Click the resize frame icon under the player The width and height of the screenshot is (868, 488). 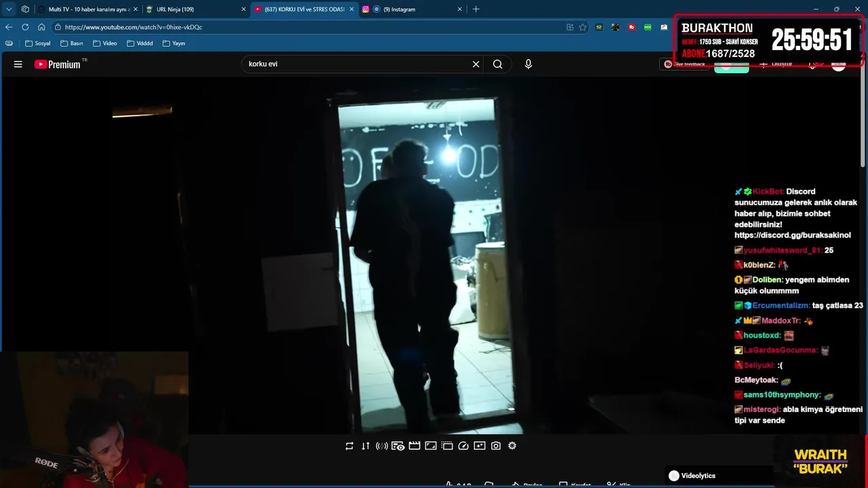click(431, 446)
